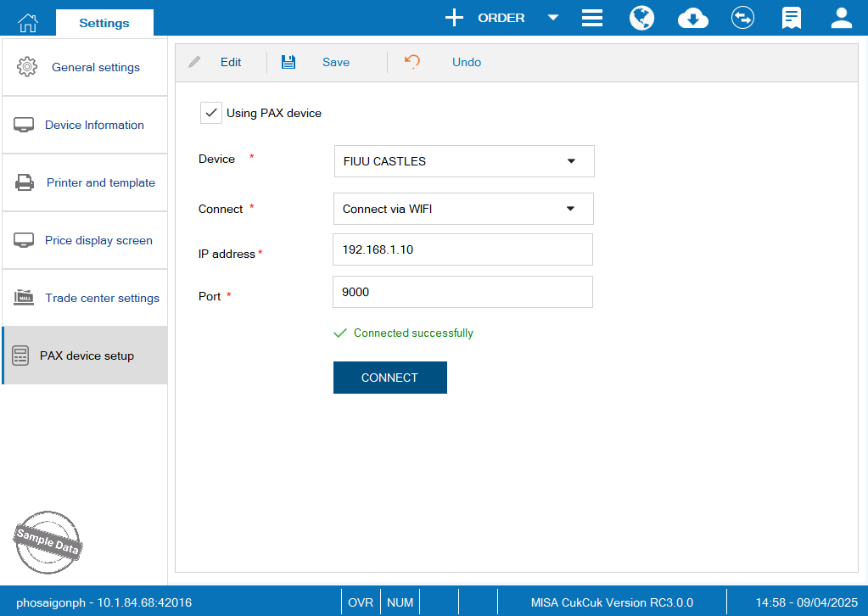The width and height of the screenshot is (868, 616).
Task: Click the Port input field
Action: click(x=462, y=292)
